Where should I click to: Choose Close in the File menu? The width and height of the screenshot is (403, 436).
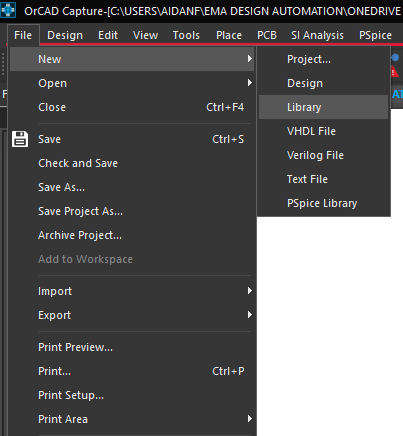132,107
